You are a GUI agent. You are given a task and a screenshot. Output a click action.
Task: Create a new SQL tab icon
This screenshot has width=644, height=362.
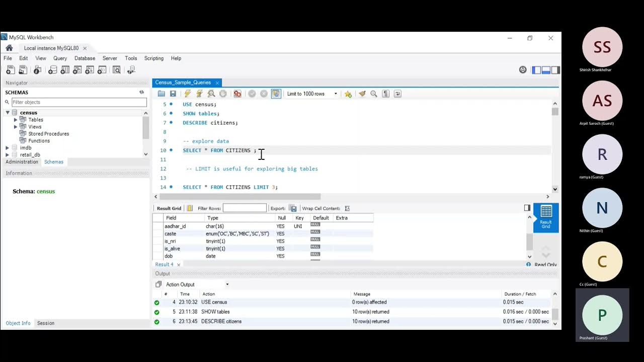click(x=10, y=70)
